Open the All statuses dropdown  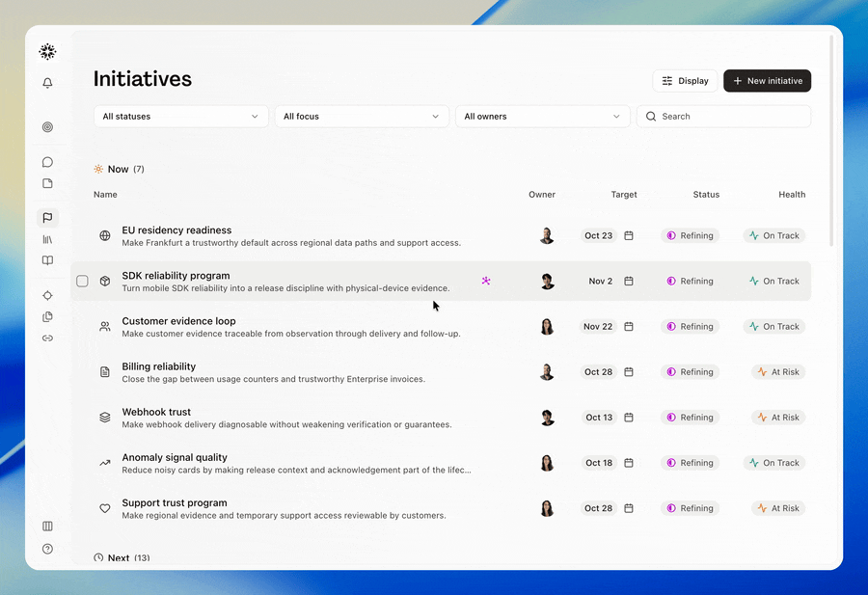(181, 117)
